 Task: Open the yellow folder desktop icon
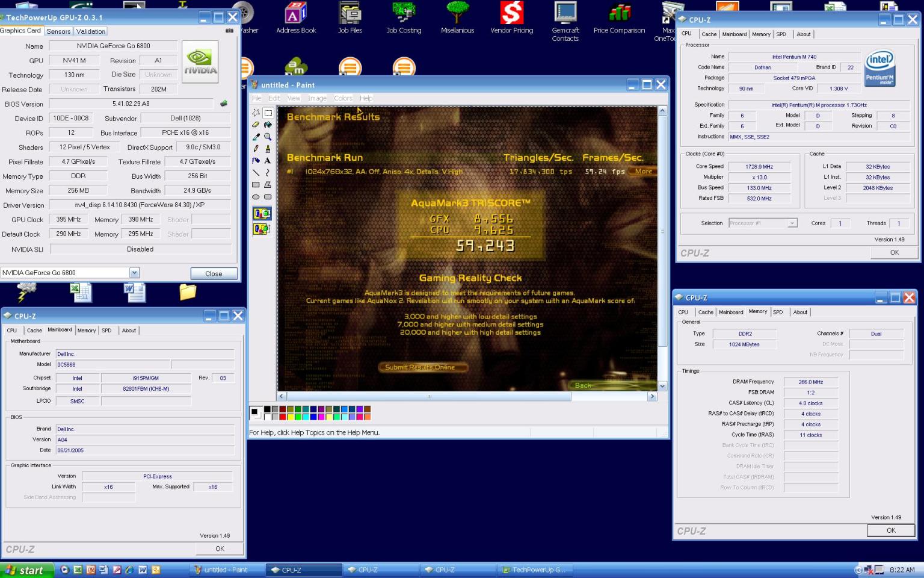point(188,292)
